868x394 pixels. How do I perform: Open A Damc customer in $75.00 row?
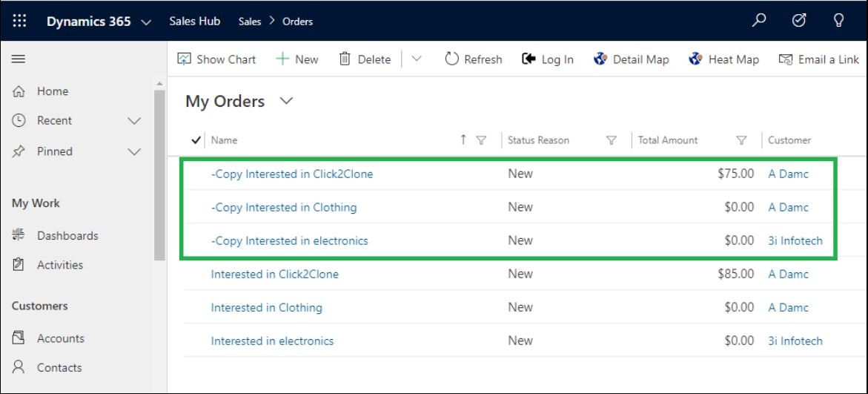coord(788,174)
